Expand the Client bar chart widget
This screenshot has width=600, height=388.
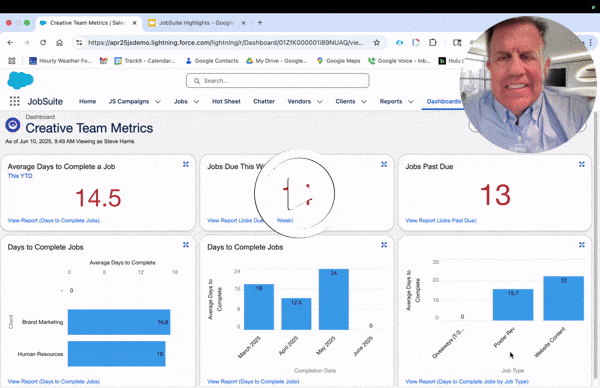(186, 245)
